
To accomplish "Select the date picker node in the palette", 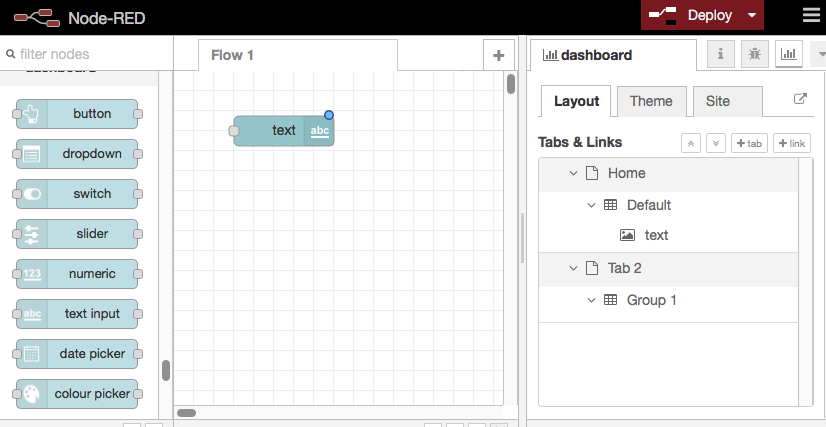I will click(77, 354).
